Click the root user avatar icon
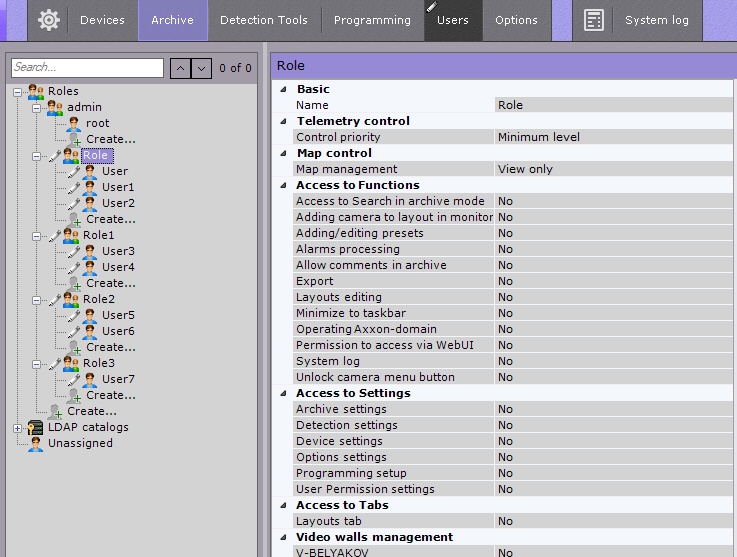Image resolution: width=737 pixels, height=557 pixels. 74,123
